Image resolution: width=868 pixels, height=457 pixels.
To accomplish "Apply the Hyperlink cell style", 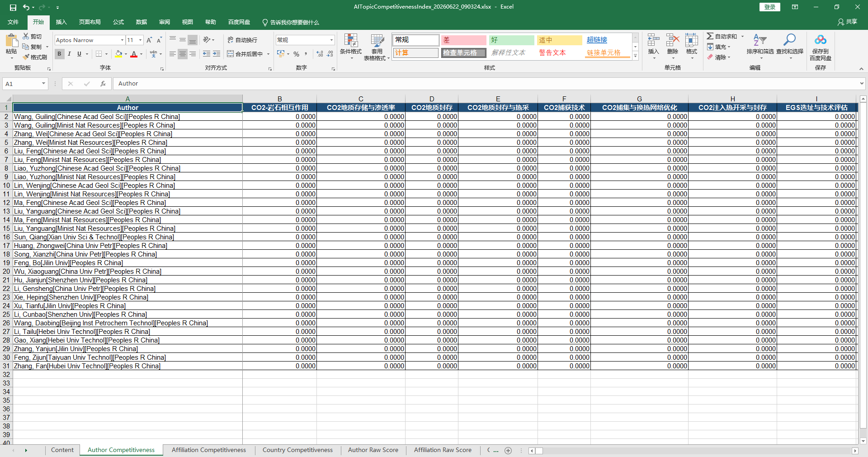I will pos(607,40).
